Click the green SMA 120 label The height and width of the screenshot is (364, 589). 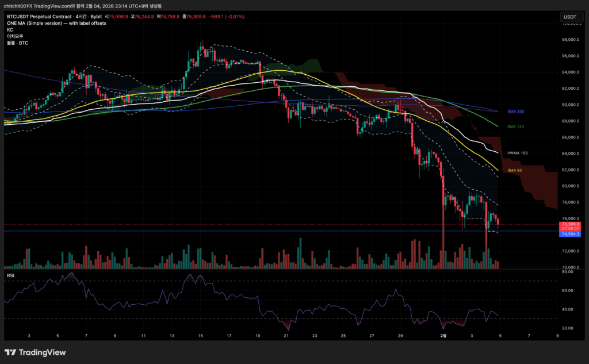pyautogui.click(x=515, y=127)
